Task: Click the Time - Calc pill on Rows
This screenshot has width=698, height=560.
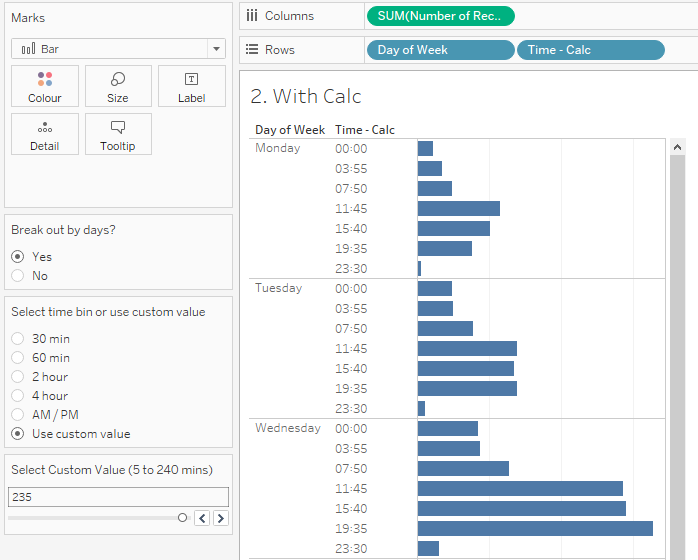Action: point(590,50)
